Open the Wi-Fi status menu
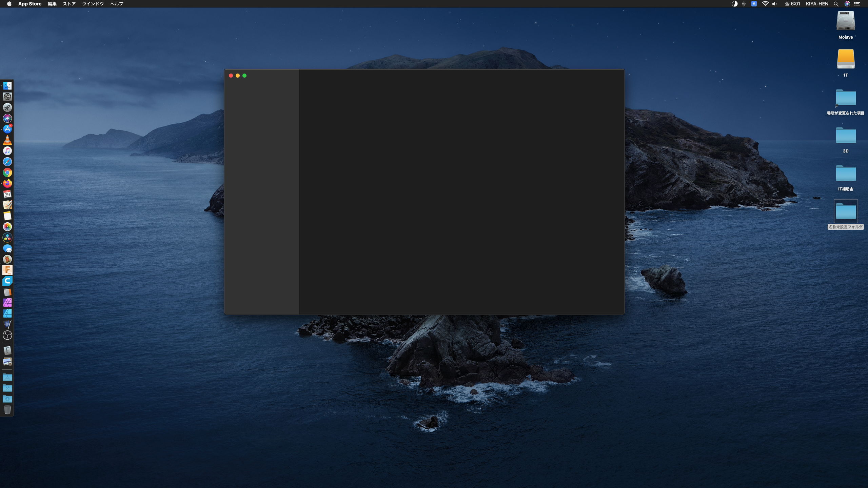Screen dimensions: 868x488 click(x=765, y=4)
